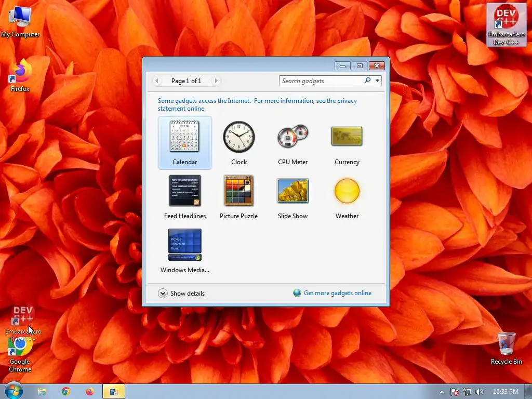Select the Feed Headlines gadget
Viewport: 532px width, 399px height.
184,197
